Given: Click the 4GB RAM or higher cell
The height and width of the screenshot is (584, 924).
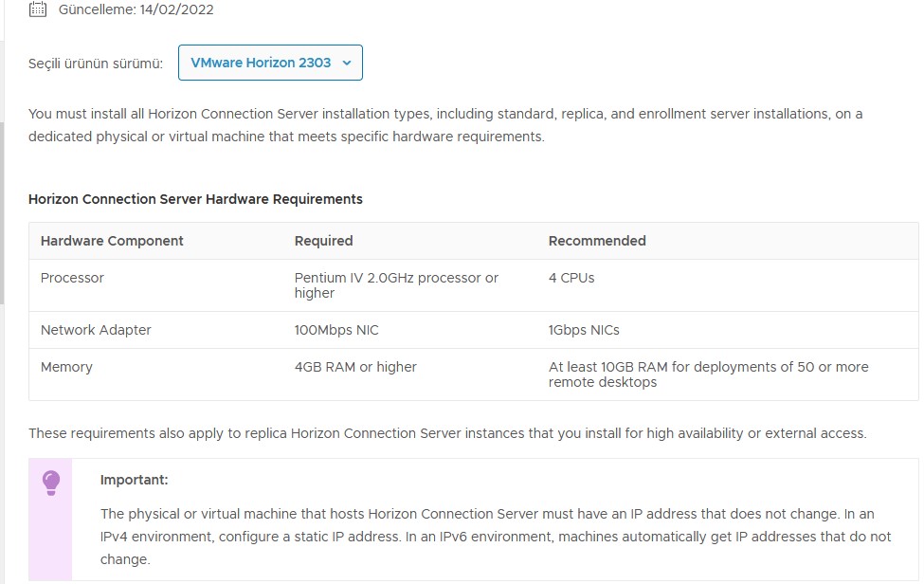Looking at the screenshot, I should point(355,367).
